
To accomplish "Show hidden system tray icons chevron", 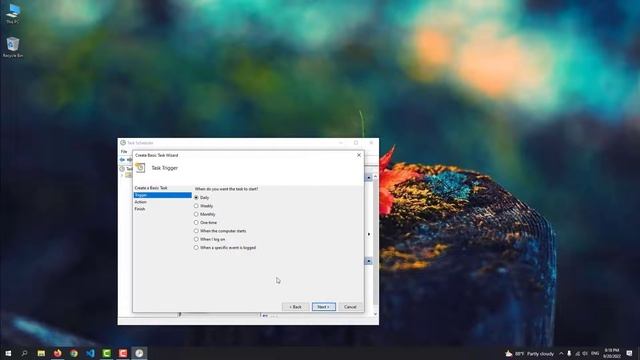I will (561, 354).
